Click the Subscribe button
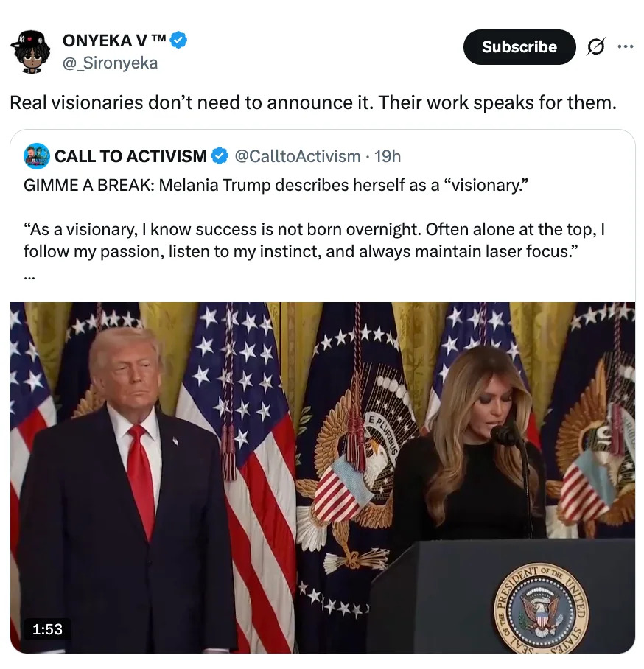Screen dimensions: 644x669 click(x=519, y=47)
